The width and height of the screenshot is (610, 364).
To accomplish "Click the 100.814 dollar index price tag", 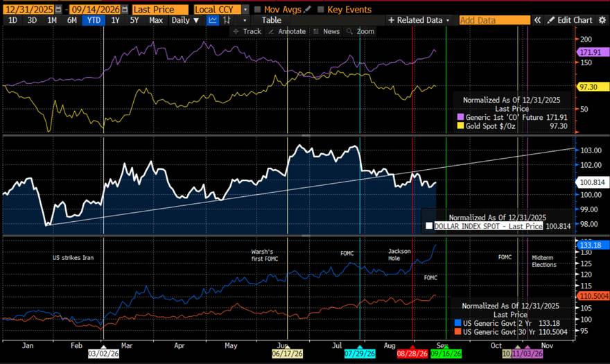I will pos(592,182).
